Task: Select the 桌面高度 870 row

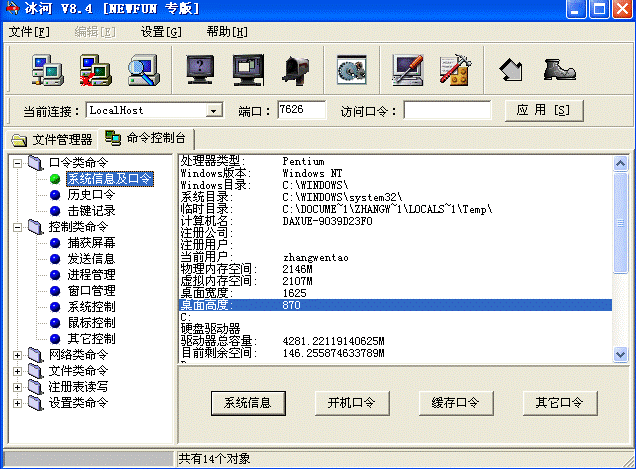Action: pos(395,305)
